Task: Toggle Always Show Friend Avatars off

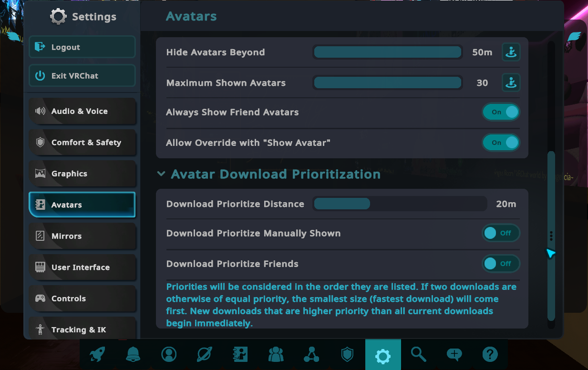Action: pyautogui.click(x=500, y=112)
